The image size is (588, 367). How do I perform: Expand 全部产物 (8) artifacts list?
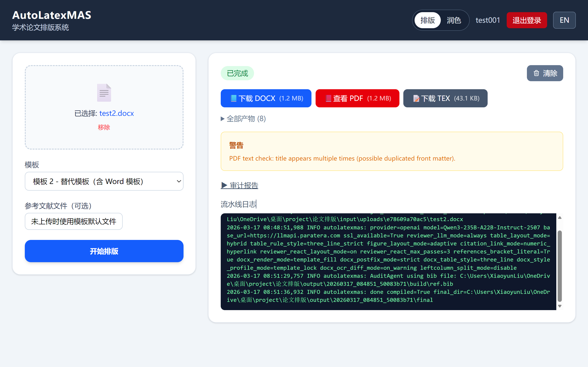[243, 119]
